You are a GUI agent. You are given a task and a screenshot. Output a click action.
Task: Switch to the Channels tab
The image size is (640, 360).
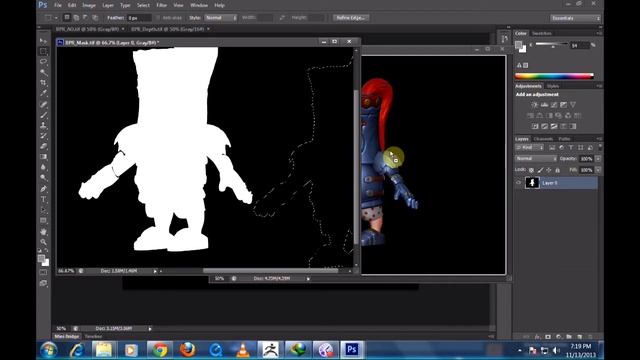[x=543, y=139]
